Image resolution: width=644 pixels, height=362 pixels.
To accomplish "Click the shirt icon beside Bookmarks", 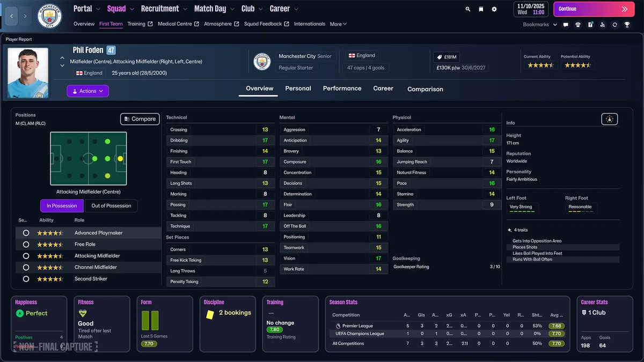I will (578, 25).
